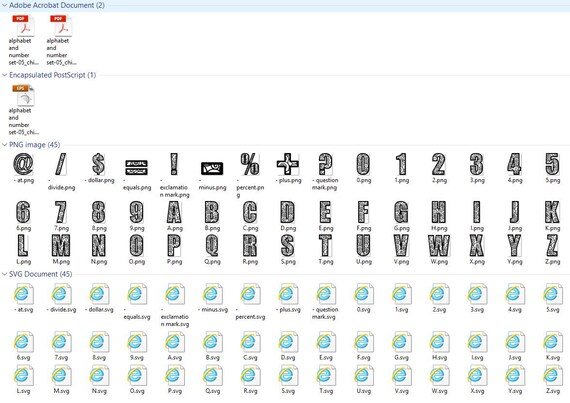This screenshot has width=570, height=403.
Task: Collapse the SVG Document group chevron
Action: click(x=4, y=274)
